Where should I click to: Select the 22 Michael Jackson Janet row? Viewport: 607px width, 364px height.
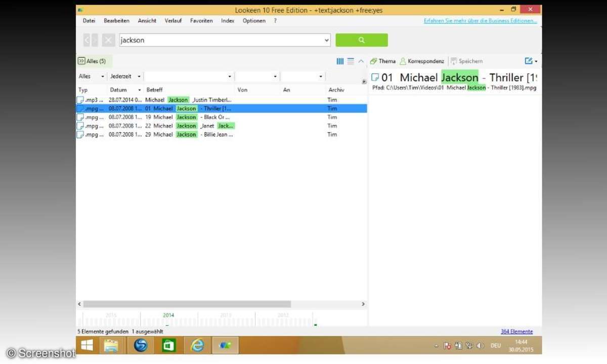[222, 126]
